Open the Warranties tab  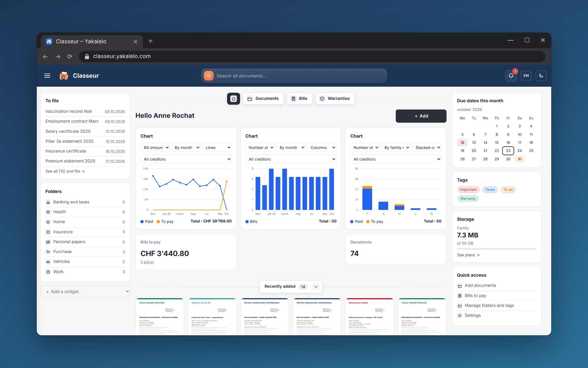coord(335,99)
